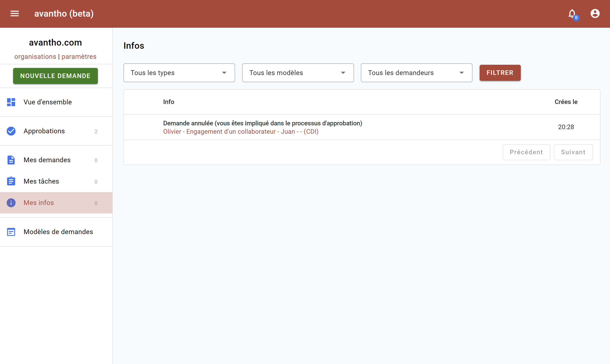610x364 pixels.
Task: Expand the Tous les modèles dropdown
Action: click(298, 73)
